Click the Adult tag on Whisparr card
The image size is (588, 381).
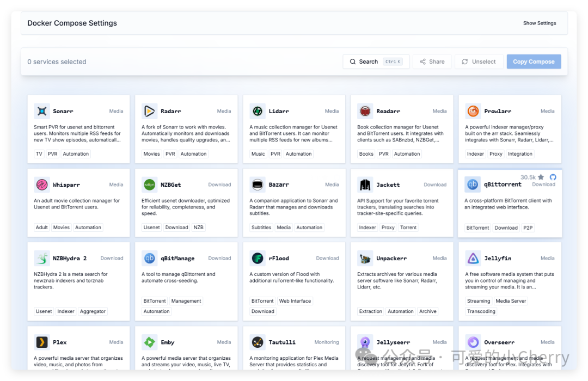41,228
